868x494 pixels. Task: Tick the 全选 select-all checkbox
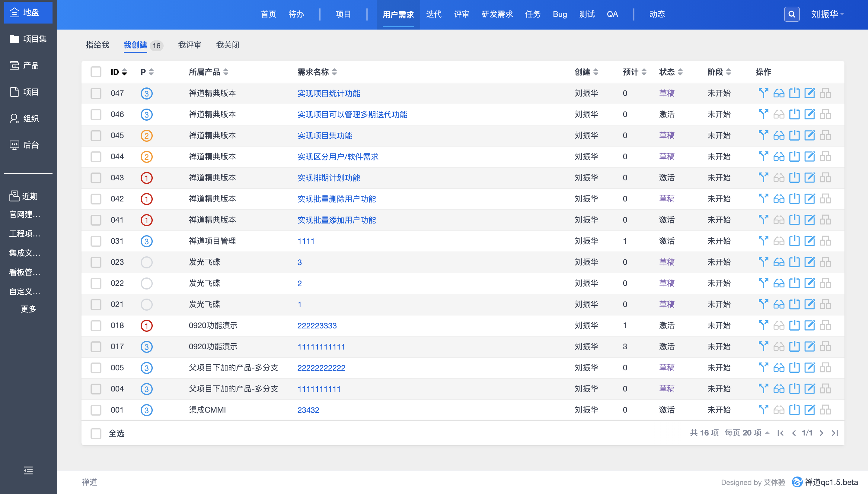[x=96, y=433]
